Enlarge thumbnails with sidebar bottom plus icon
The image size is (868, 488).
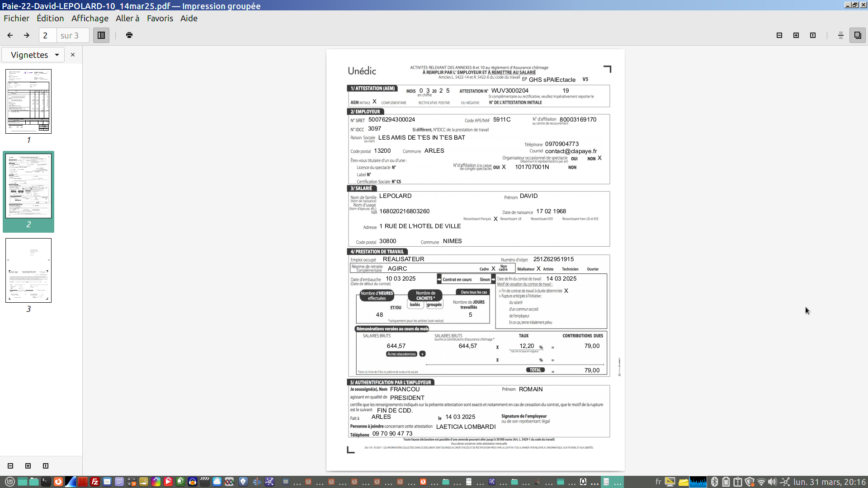click(28, 466)
